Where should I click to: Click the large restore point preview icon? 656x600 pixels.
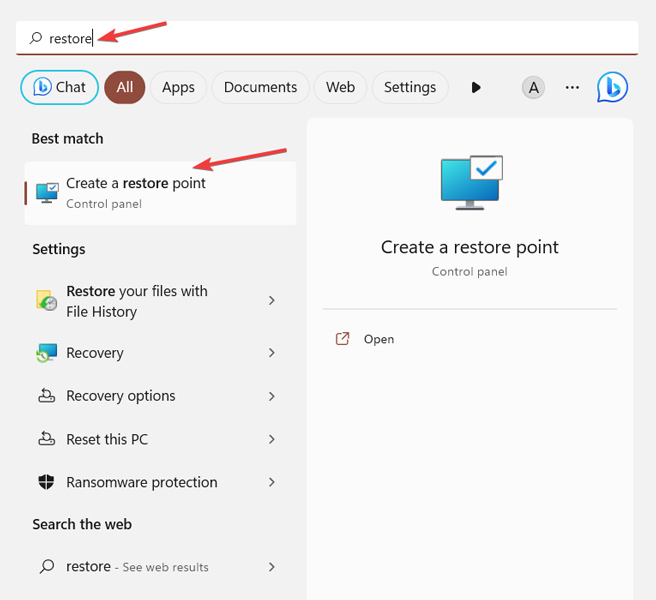[472, 182]
